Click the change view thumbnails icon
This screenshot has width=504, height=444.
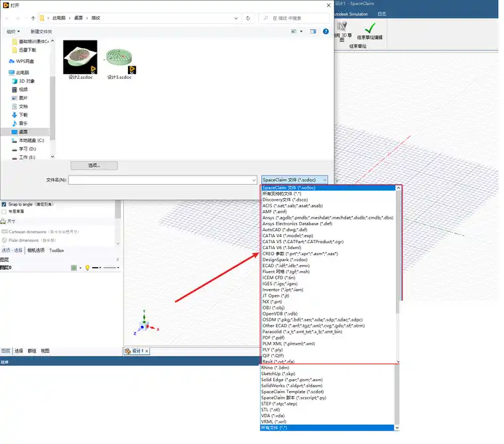(x=294, y=31)
